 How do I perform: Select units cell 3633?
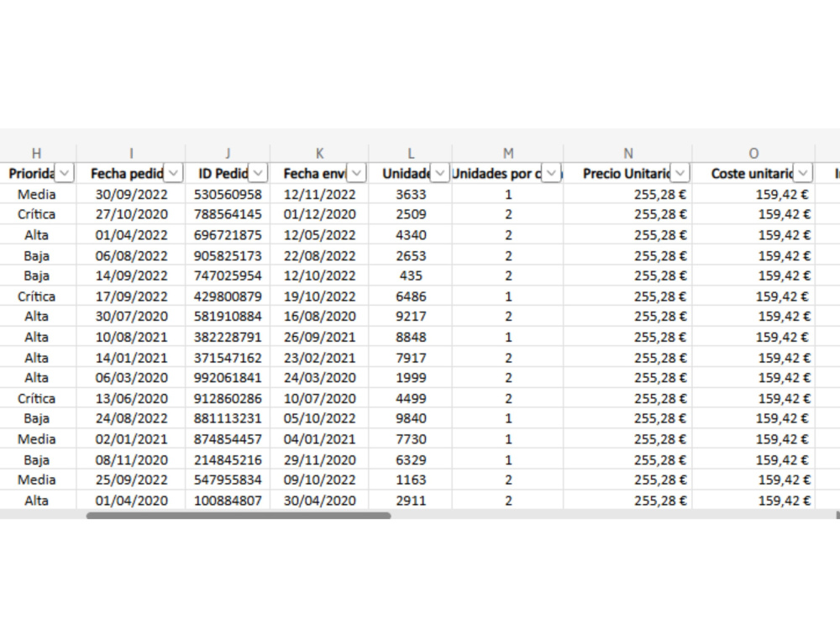(411, 194)
